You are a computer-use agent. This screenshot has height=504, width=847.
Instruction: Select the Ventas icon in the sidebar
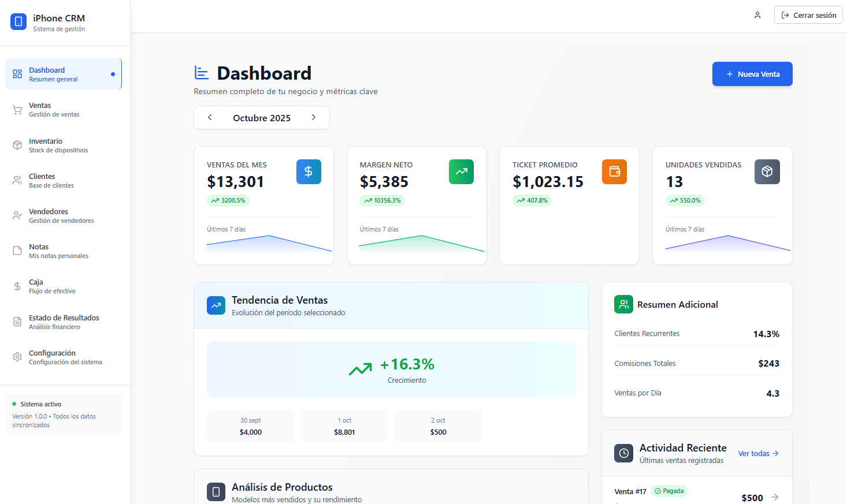tap(17, 110)
